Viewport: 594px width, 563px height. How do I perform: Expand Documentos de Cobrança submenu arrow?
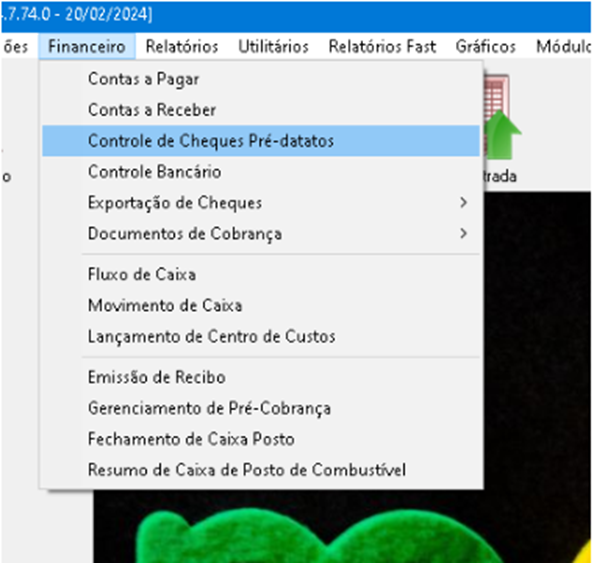463,233
